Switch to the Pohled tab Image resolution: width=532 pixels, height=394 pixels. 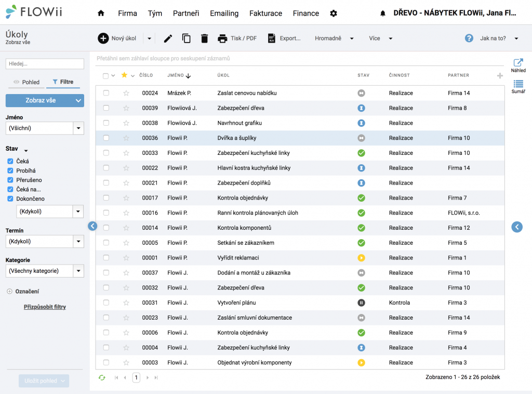coord(27,82)
